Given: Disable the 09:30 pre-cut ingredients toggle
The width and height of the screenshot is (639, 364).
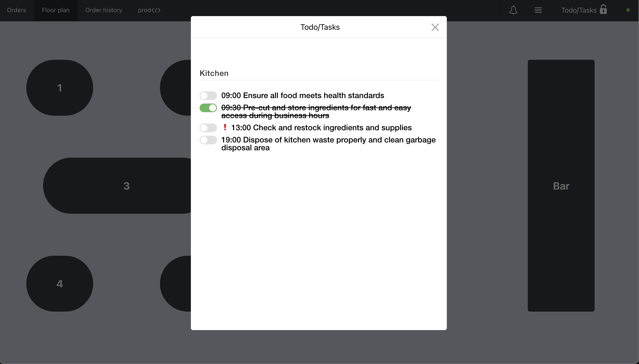Looking at the screenshot, I should pyautogui.click(x=209, y=108).
